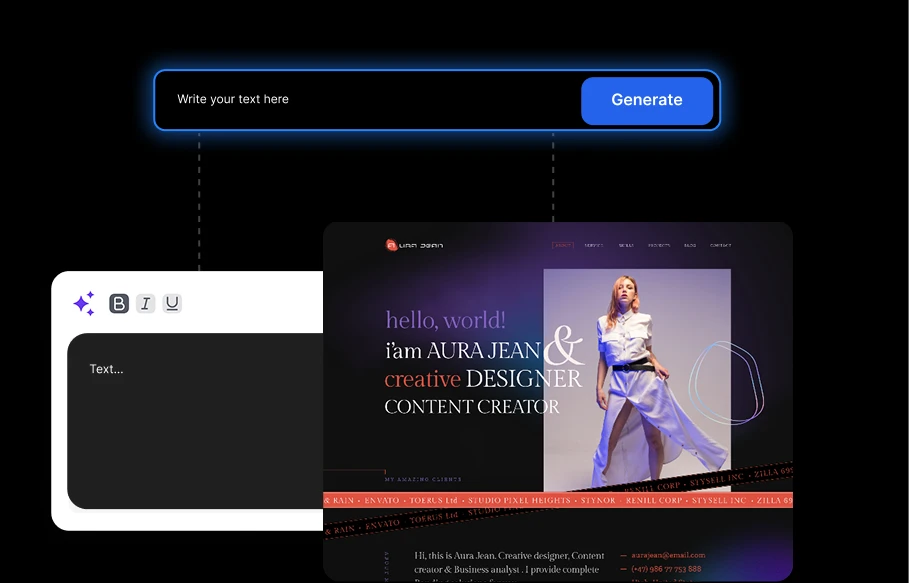Click the aurajean@email.com link
Screen dimensions: 909x583
click(668, 556)
